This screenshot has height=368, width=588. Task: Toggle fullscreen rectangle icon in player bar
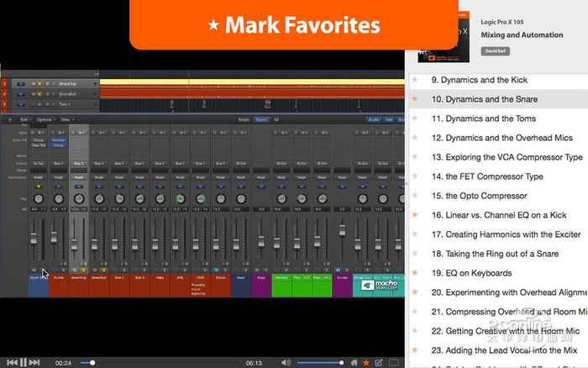[393, 362]
